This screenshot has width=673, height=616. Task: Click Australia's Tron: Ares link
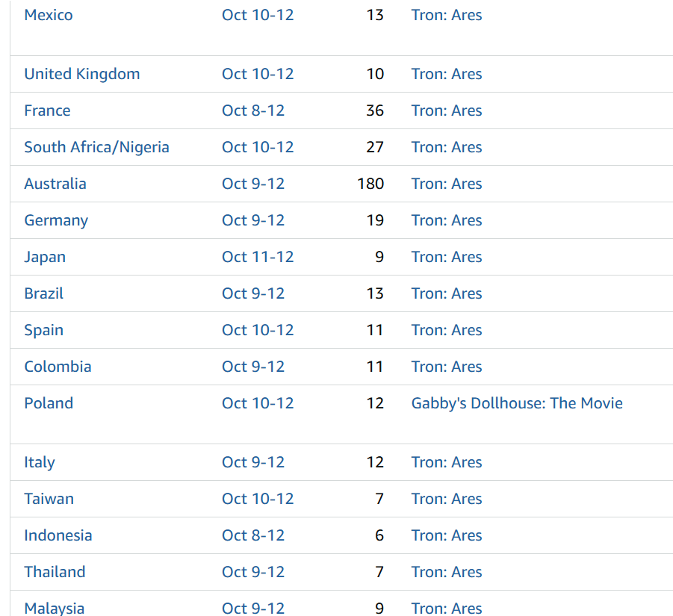coord(446,184)
